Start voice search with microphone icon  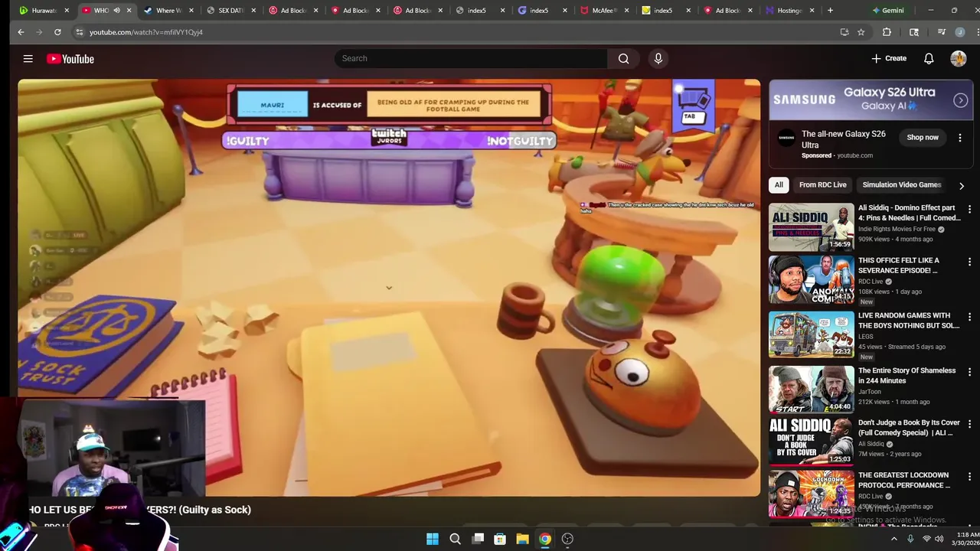click(658, 58)
